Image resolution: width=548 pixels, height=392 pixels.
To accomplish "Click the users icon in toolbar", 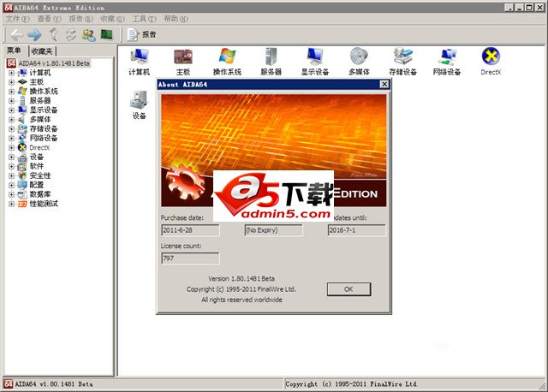I will click(89, 34).
